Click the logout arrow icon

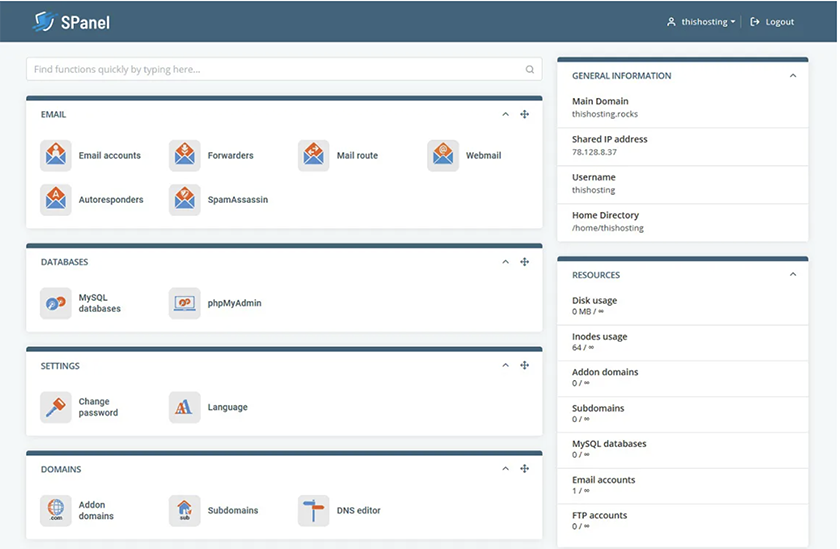(x=755, y=22)
